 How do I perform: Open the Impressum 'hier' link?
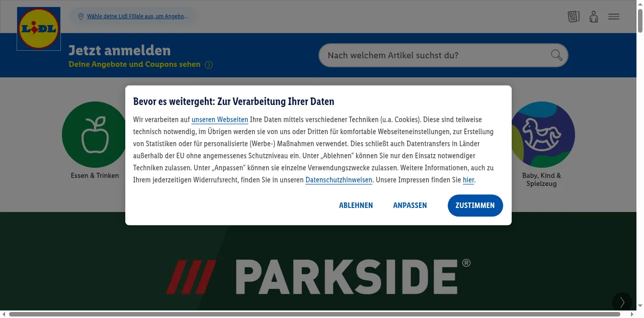click(x=468, y=180)
